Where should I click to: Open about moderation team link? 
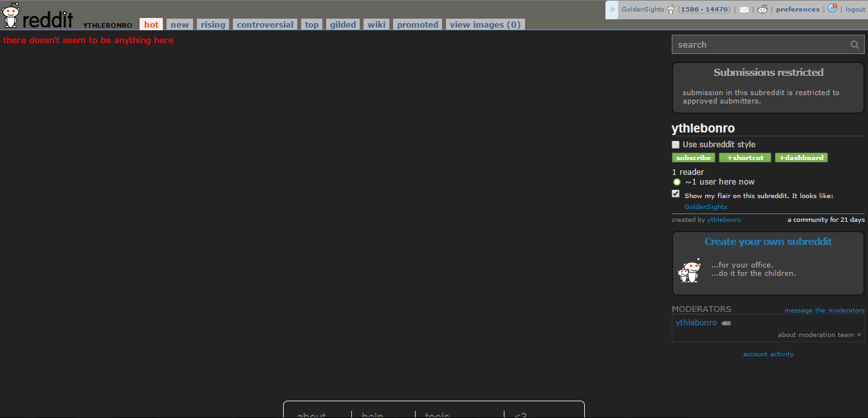tap(819, 335)
